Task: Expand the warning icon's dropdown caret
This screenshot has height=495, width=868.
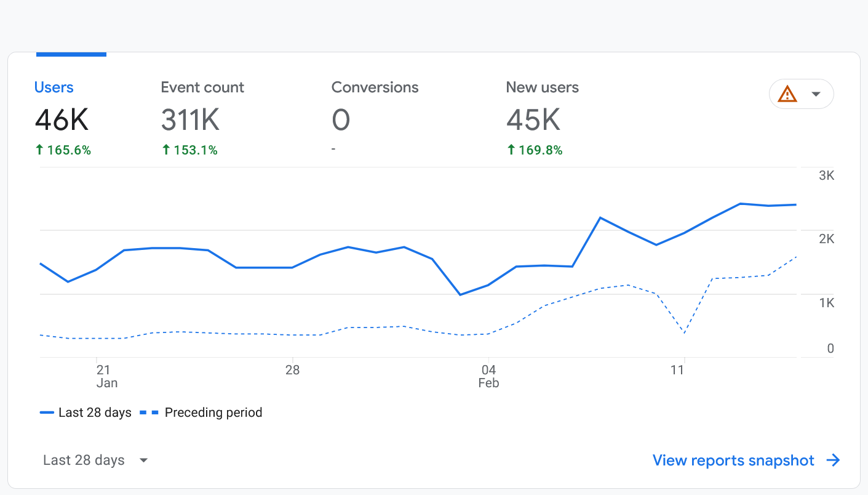Action: tap(816, 94)
